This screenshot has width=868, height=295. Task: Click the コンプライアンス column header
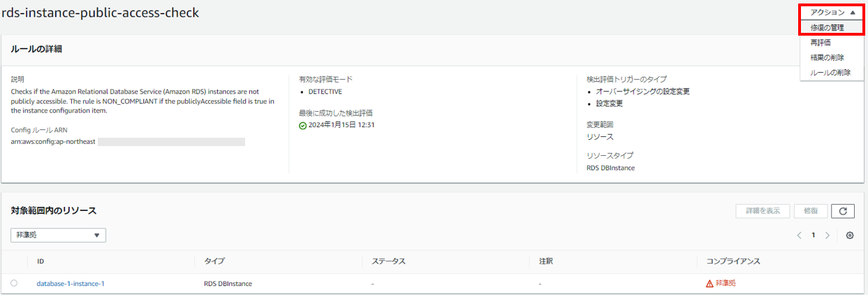pyautogui.click(x=733, y=261)
